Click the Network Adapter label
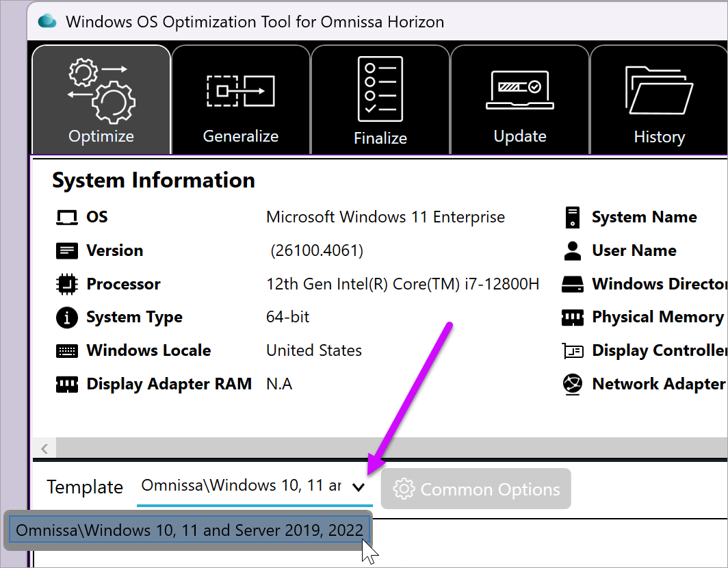Screen dimensions: 728x568 click(x=659, y=385)
